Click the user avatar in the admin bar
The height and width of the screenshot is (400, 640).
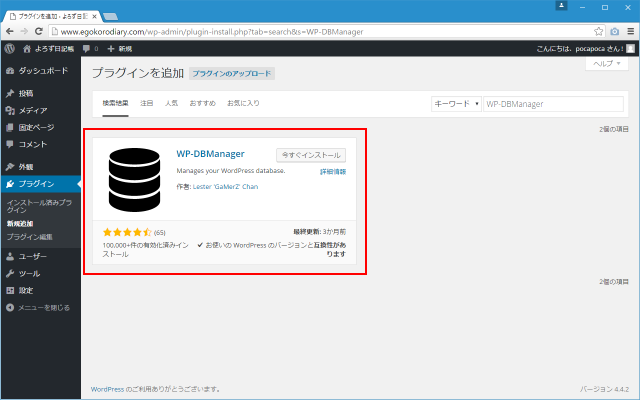tap(631, 49)
